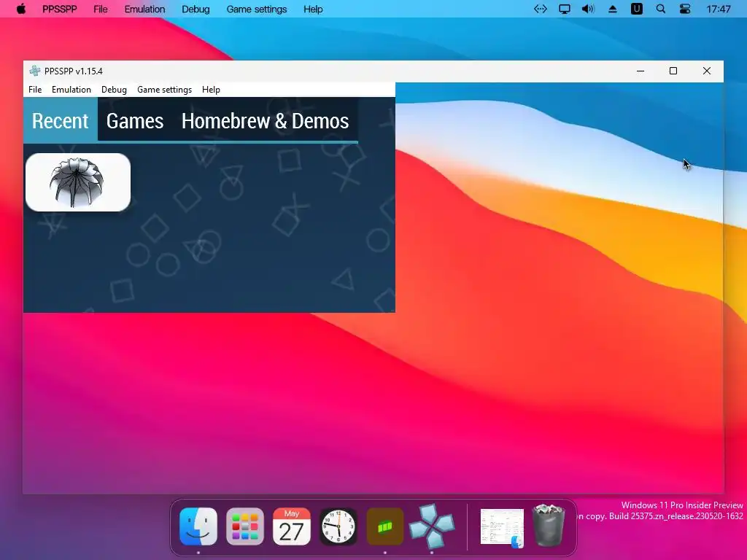This screenshot has height=560, width=747.
Task: Open Help menu in PPSSPP window
Action: coord(211,90)
